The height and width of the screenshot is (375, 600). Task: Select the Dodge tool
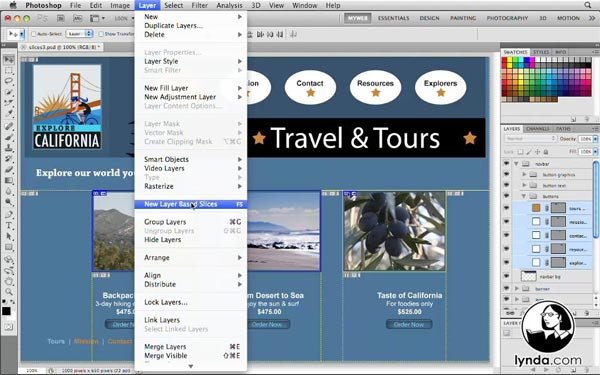(8, 201)
